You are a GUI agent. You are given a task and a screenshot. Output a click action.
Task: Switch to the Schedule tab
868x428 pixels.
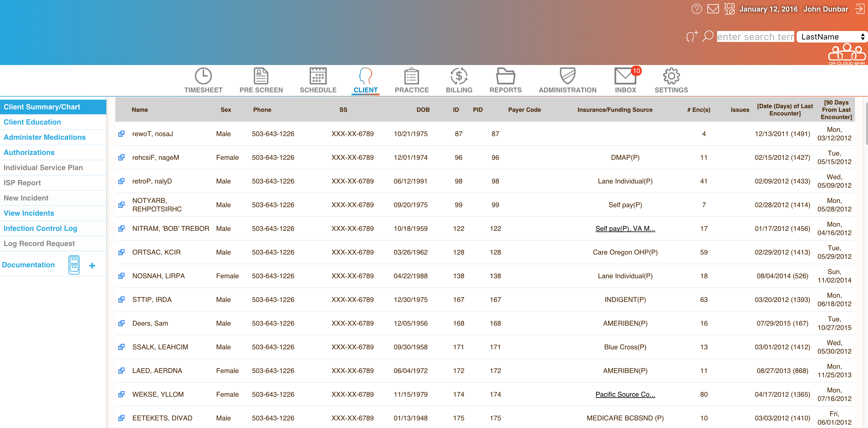pos(318,80)
